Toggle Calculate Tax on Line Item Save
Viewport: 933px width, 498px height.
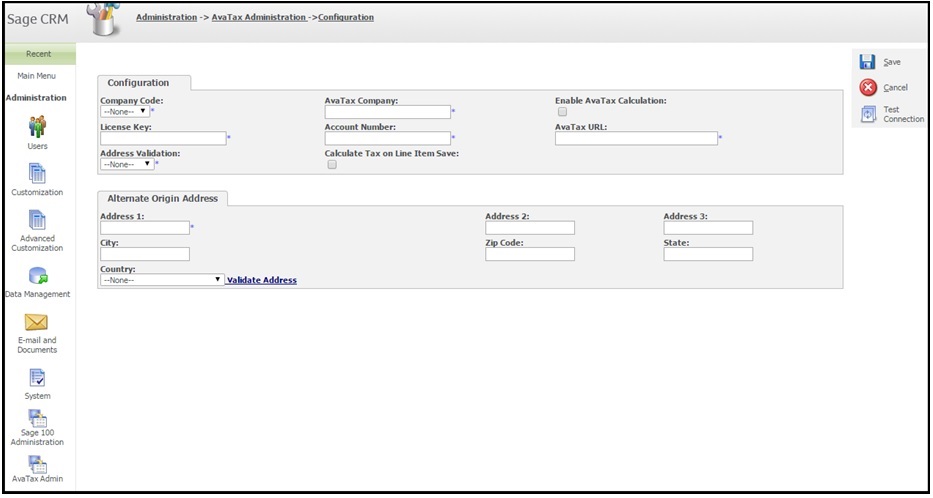point(332,165)
